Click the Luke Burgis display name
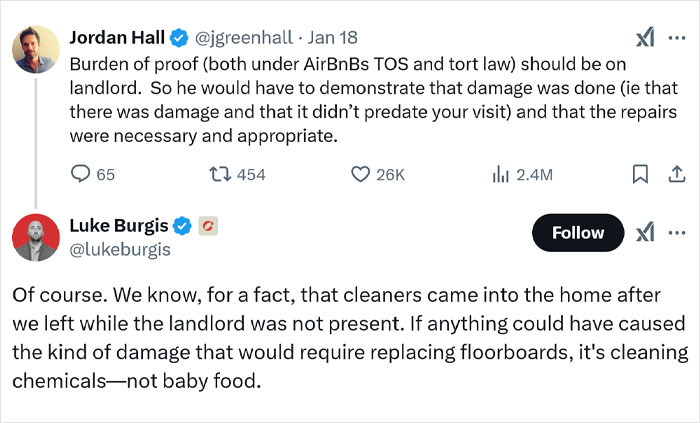The image size is (700, 423). pos(119,226)
